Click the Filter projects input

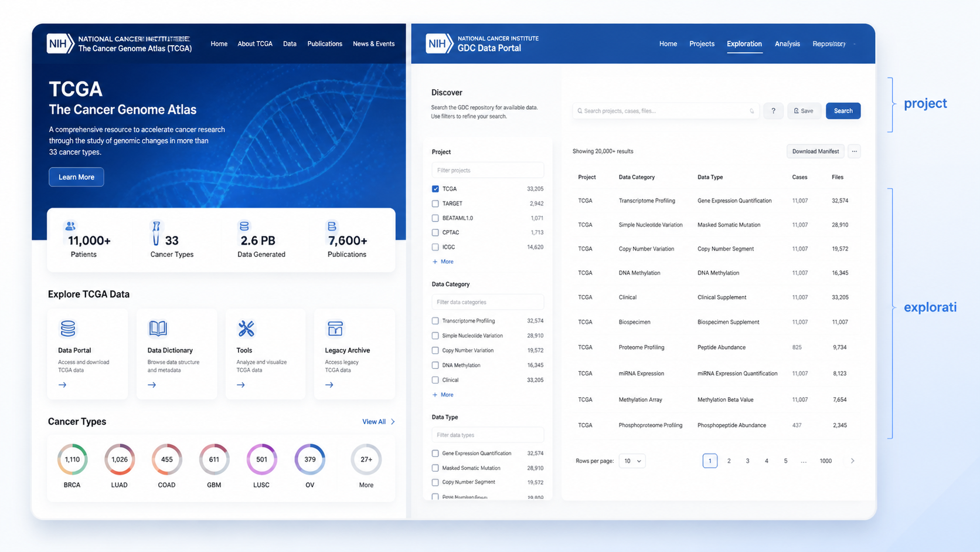(x=488, y=170)
